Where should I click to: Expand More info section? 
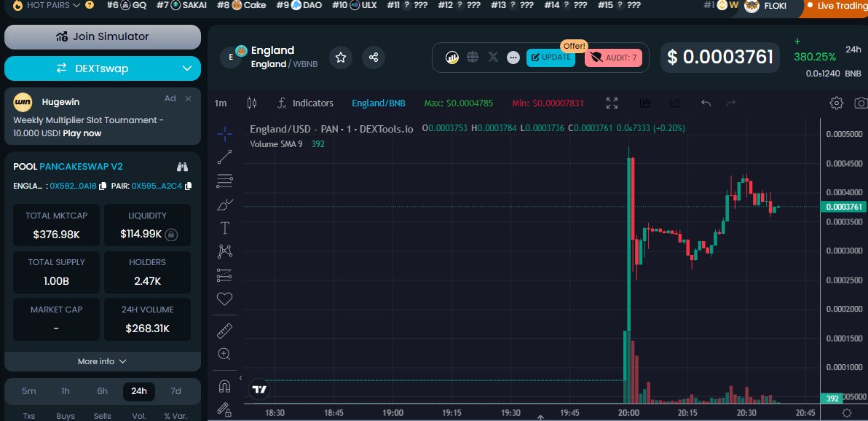[103, 361]
